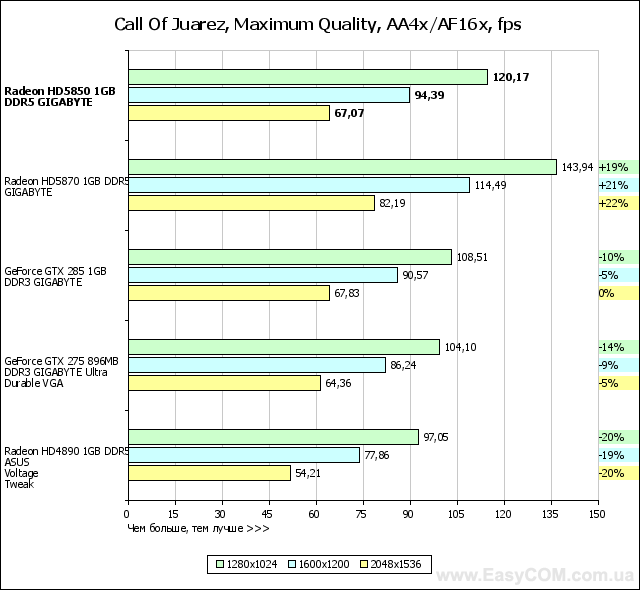This screenshot has height=590, width=640.
Task: Click the yellow bar valued 67,83
Action: 229,293
